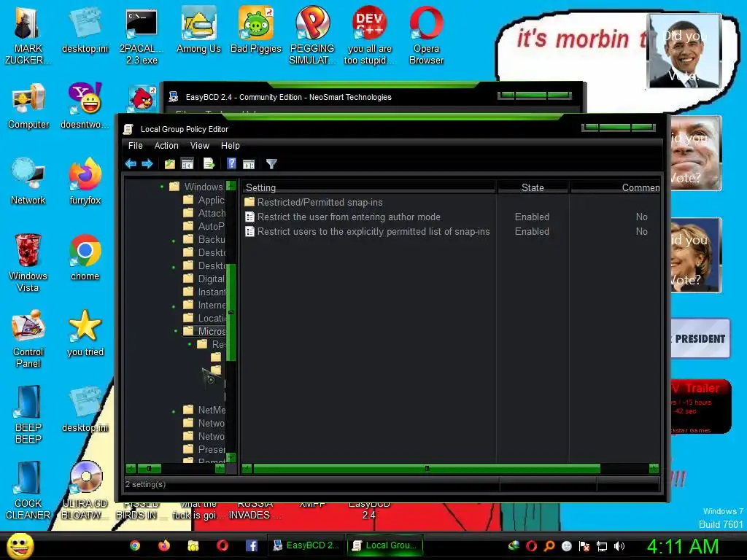Sort by the Setting column header
The width and height of the screenshot is (747, 560).
click(368, 187)
